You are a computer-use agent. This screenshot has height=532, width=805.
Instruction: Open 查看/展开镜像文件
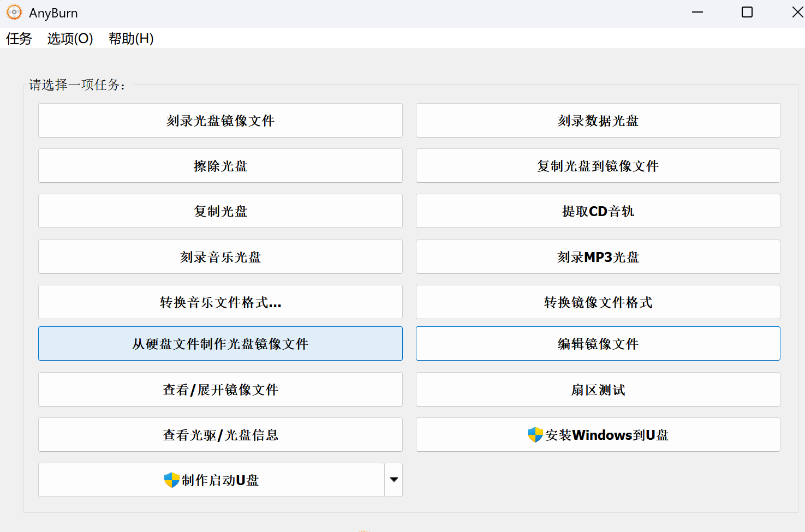point(220,390)
